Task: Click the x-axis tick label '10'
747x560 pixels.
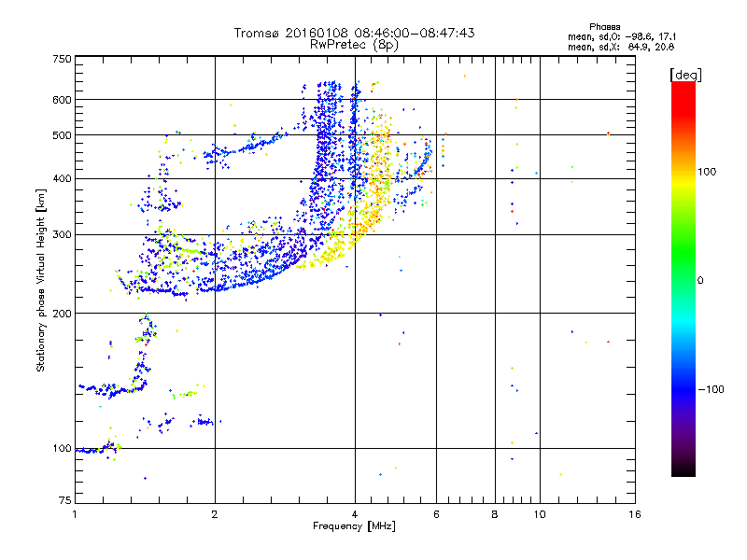Action: (540, 515)
